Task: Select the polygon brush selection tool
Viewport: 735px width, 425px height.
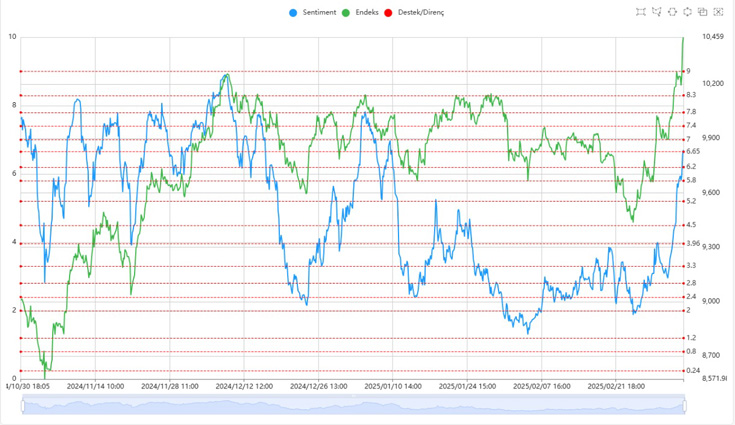Action: pyautogui.click(x=657, y=12)
